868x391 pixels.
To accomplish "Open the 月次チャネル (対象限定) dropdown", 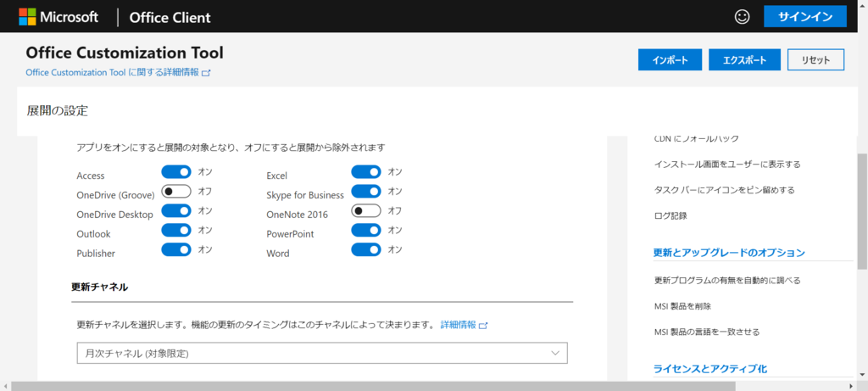I will pos(322,354).
